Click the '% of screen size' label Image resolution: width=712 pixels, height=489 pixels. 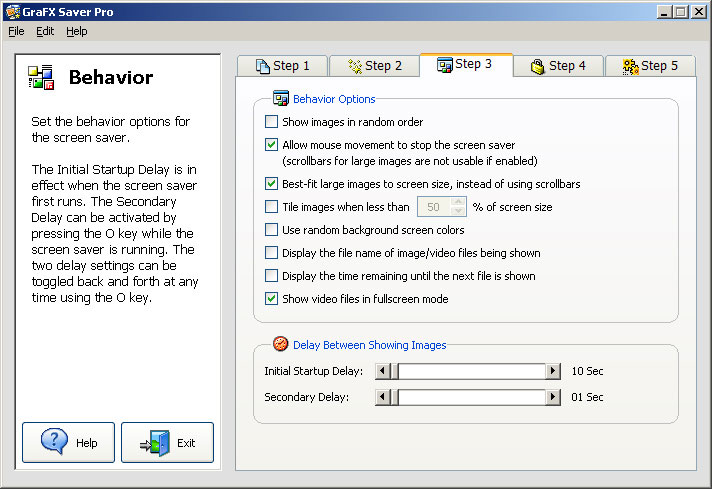pyautogui.click(x=512, y=207)
